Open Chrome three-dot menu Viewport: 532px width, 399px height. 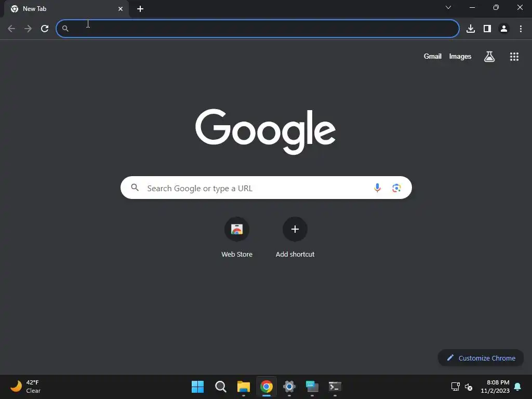coord(521,29)
